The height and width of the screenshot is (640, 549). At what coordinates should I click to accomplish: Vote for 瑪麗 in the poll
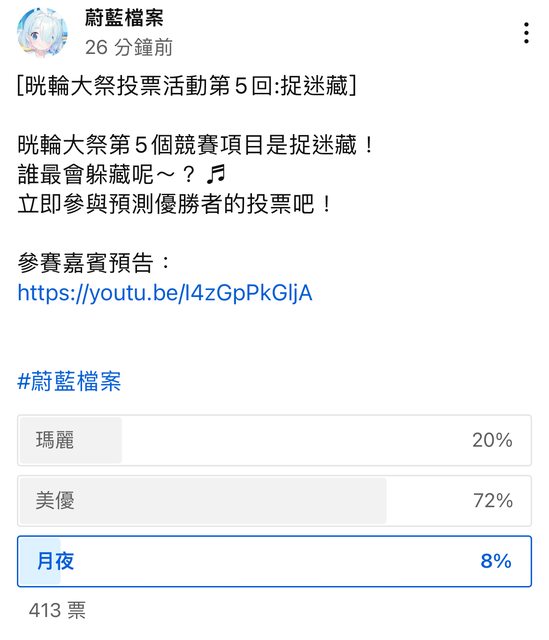274,440
